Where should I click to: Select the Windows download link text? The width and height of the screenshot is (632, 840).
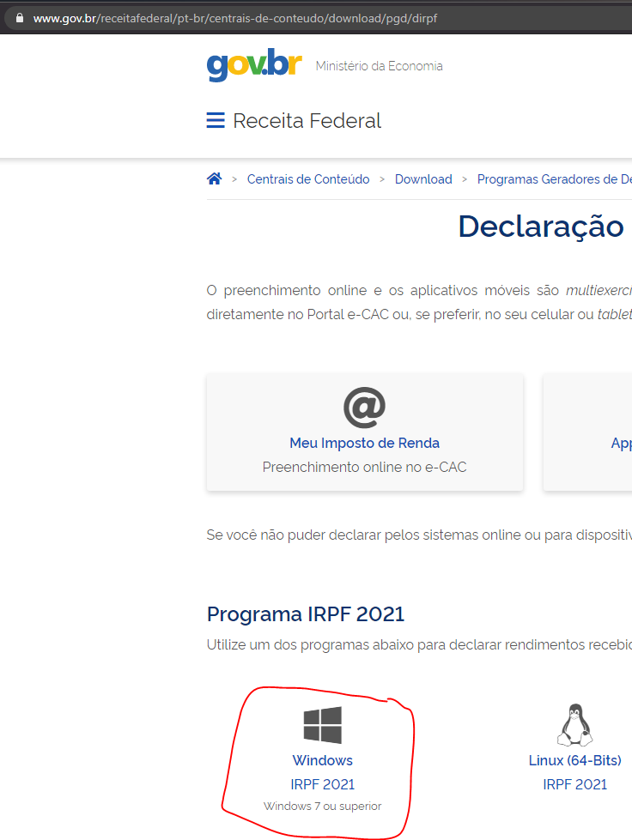pyautogui.click(x=322, y=760)
